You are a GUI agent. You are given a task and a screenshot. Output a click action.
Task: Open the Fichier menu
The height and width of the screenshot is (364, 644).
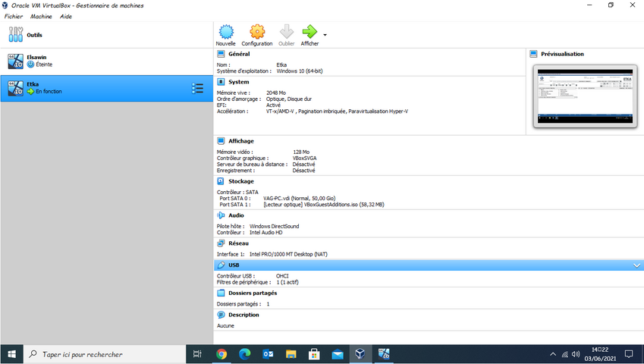point(14,17)
